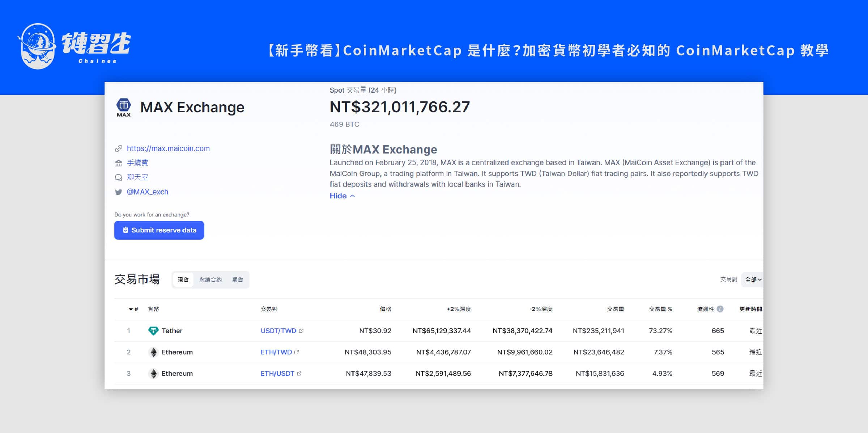The height and width of the screenshot is (433, 868).
Task: Click the external link icon beside ETH/USDT
Action: (x=299, y=373)
